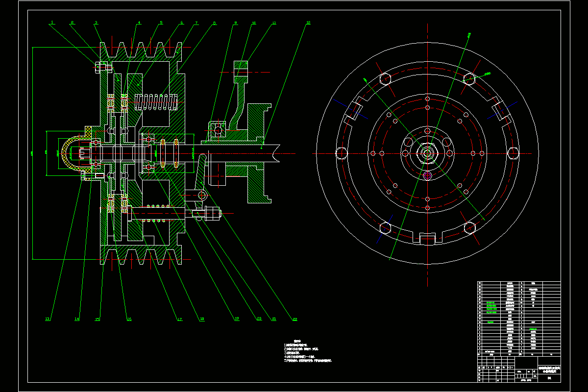Click part callout number 18

click(x=201, y=319)
